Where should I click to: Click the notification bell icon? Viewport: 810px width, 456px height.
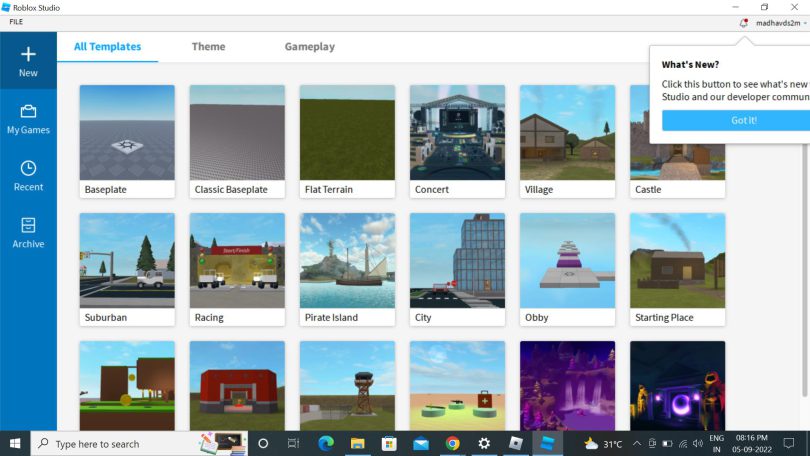coord(743,22)
